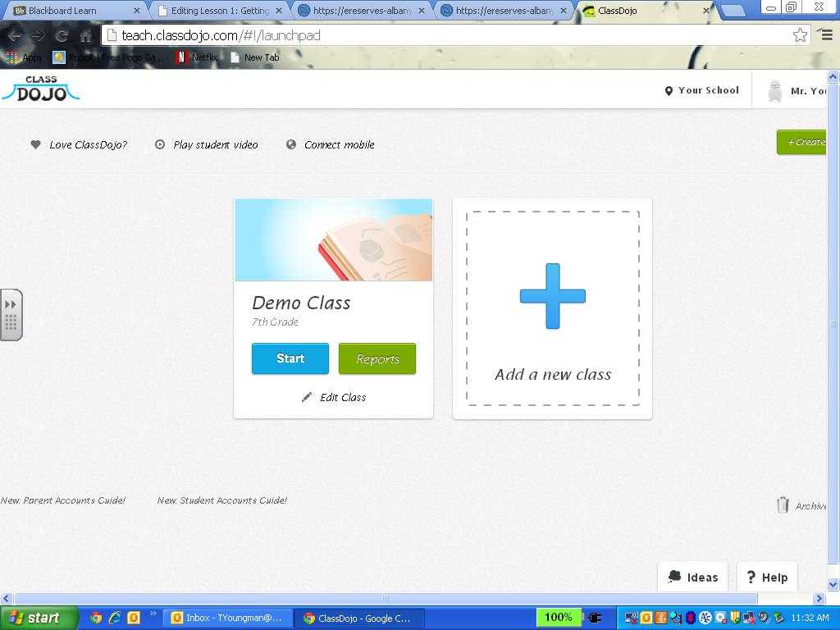Click the 7th Grade label
Screen dimensions: 840x630
(275, 322)
